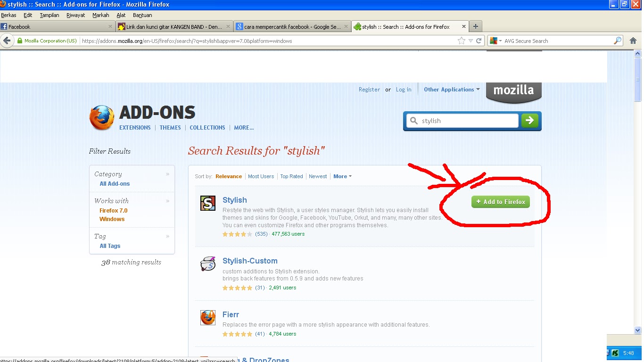
Task: Click the AVG search magnifier icon
Action: [618, 41]
